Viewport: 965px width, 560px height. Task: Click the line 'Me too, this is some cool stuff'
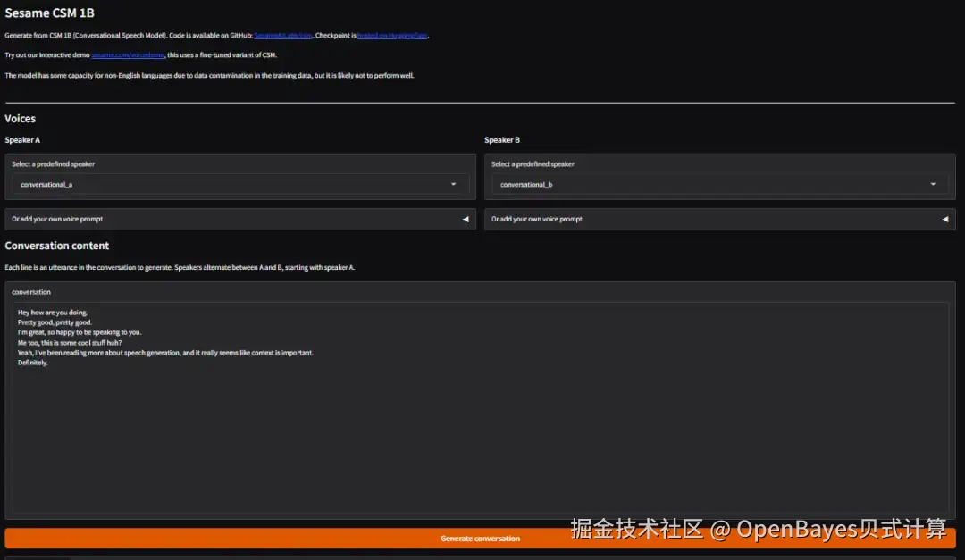pos(70,343)
